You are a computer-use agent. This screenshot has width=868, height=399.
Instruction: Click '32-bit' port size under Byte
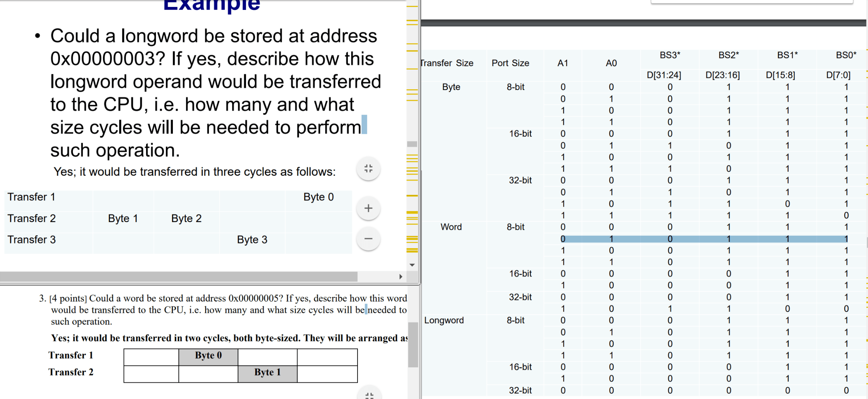pyautogui.click(x=520, y=181)
